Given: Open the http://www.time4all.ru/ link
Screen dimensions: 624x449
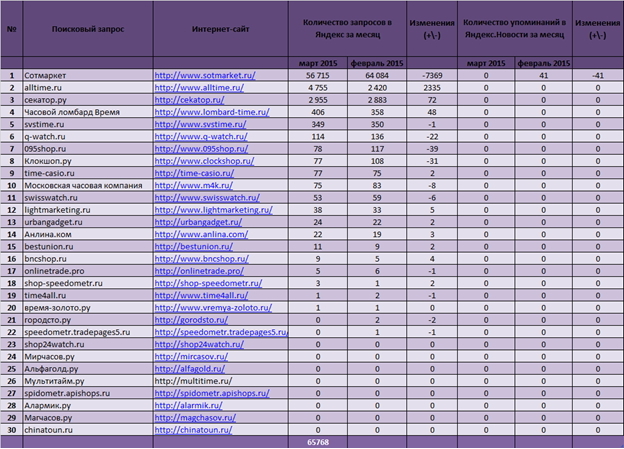Looking at the screenshot, I should (201, 295).
